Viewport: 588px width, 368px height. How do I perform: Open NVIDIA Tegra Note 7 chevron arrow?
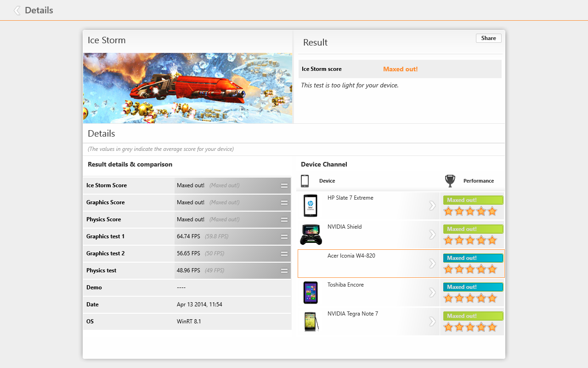click(x=432, y=322)
